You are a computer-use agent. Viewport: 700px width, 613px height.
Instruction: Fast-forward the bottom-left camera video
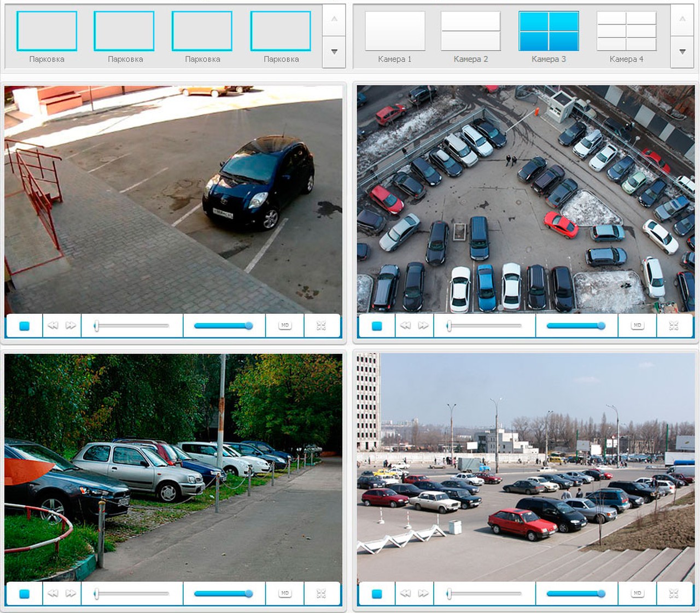71,593
